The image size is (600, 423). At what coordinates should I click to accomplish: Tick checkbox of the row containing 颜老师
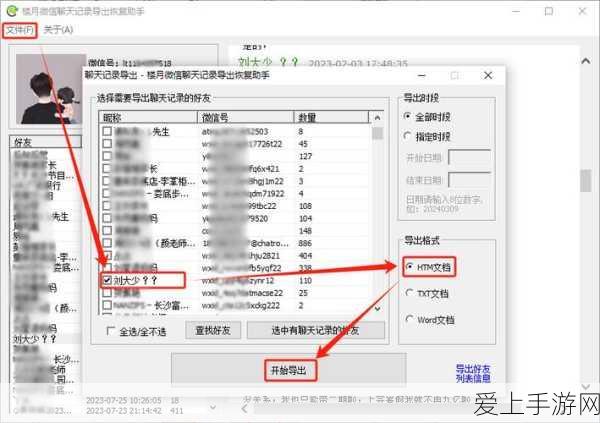click(x=107, y=243)
